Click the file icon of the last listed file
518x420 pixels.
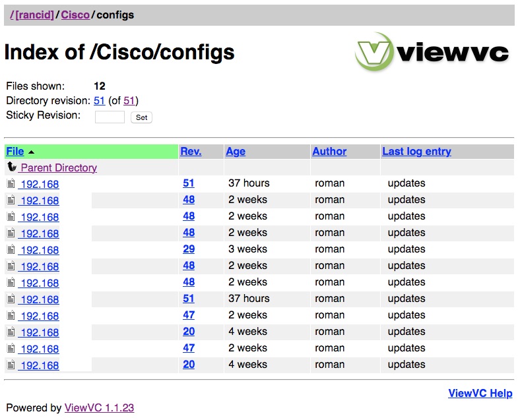coord(11,365)
